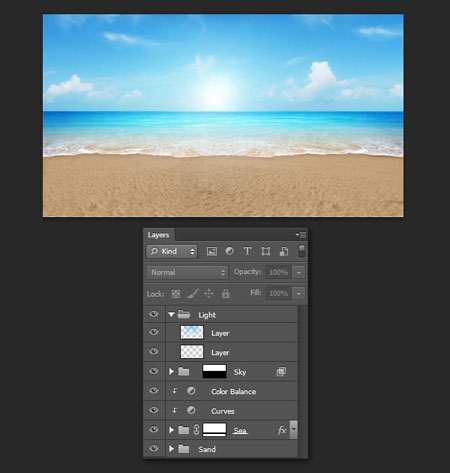Expand the Sky group triangle
The height and width of the screenshot is (473, 450).
(171, 371)
